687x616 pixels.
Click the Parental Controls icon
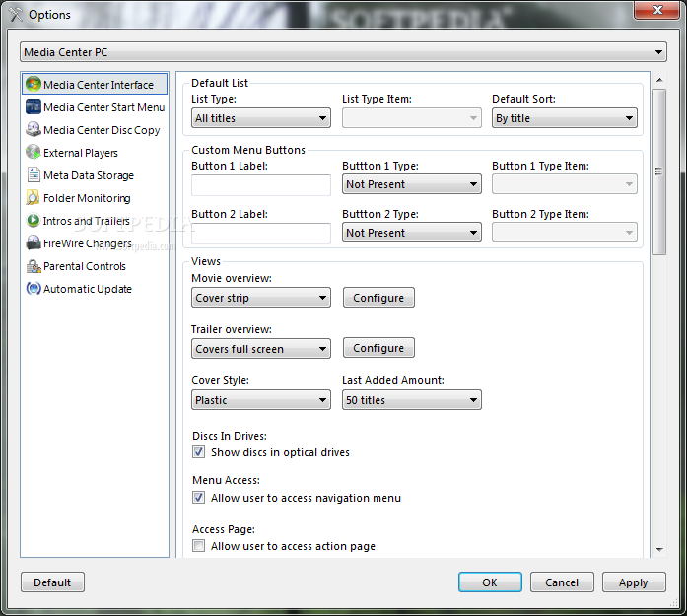pos(34,266)
